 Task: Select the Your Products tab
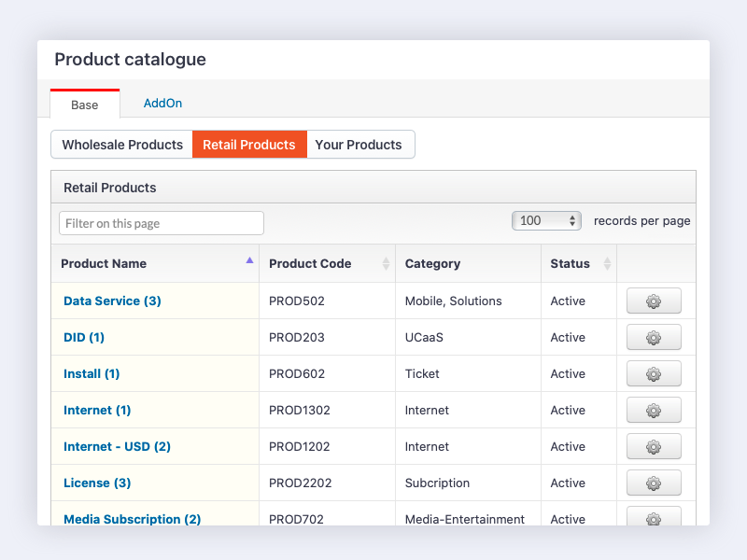[360, 145]
